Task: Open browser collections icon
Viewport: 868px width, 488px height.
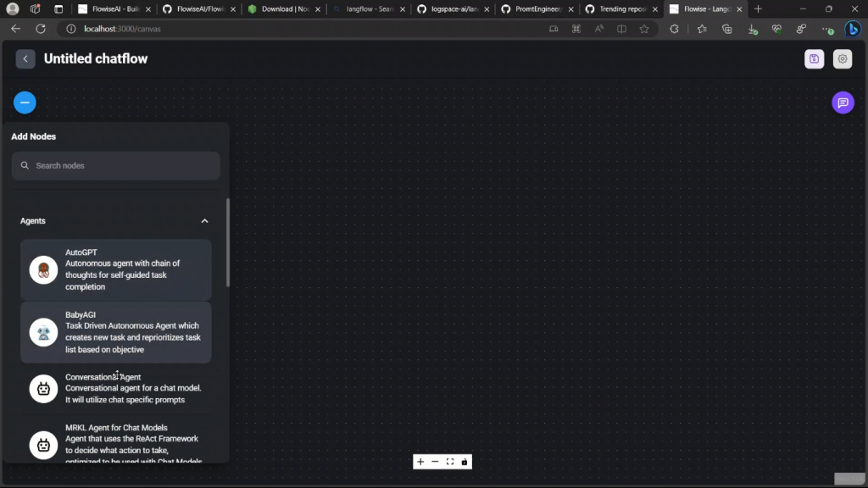Action: tap(726, 29)
